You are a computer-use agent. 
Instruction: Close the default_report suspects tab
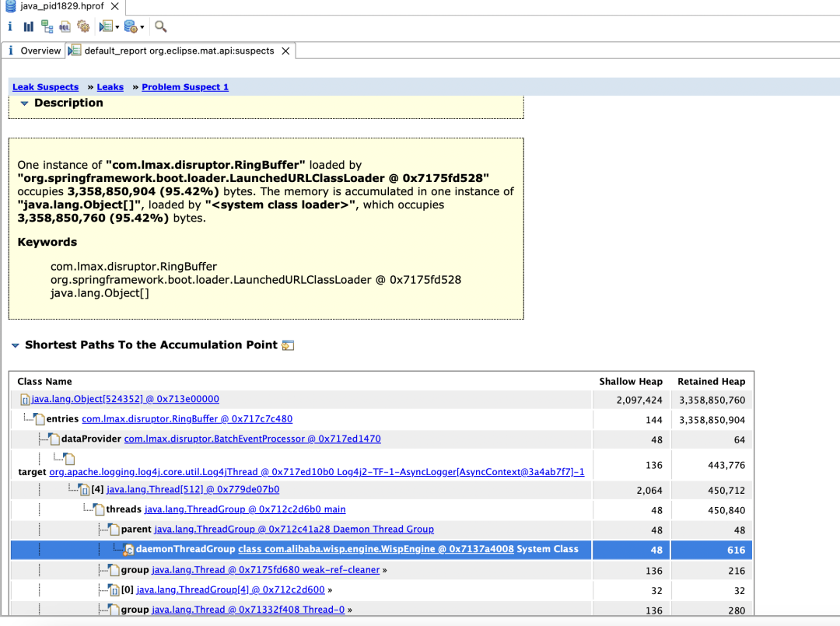285,51
